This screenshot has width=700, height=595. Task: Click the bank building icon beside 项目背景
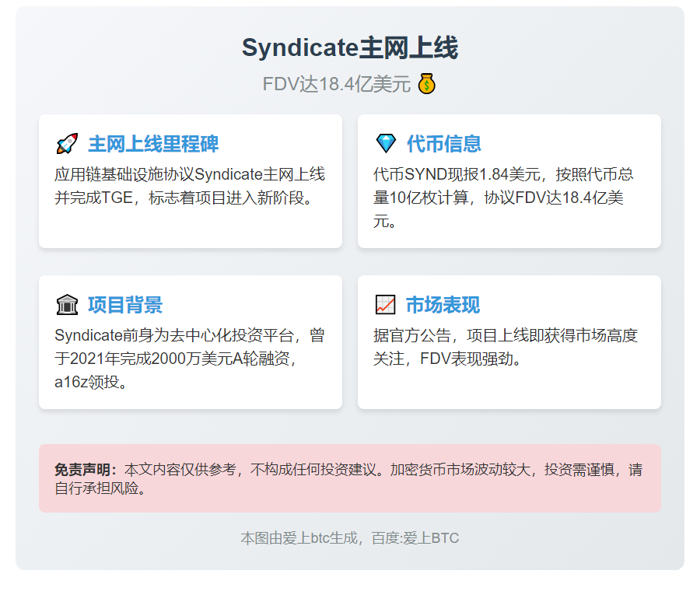coord(67,305)
